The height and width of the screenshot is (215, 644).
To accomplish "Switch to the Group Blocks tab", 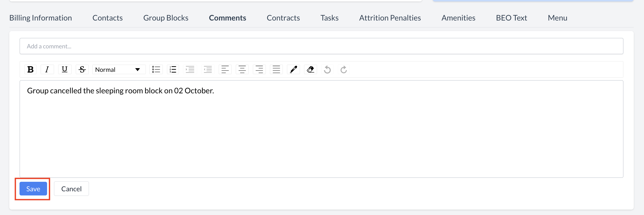I will coord(165,18).
